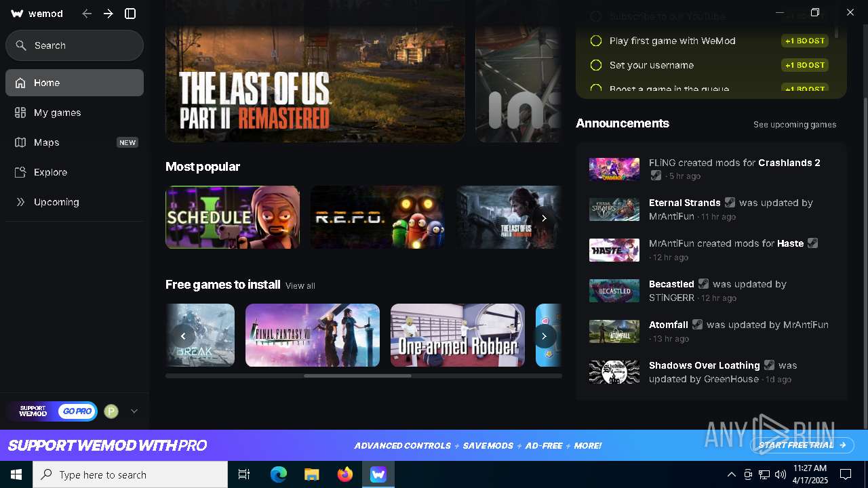Click Steam icon beside Eternal Strands
The height and width of the screenshot is (488, 868).
coord(730,203)
